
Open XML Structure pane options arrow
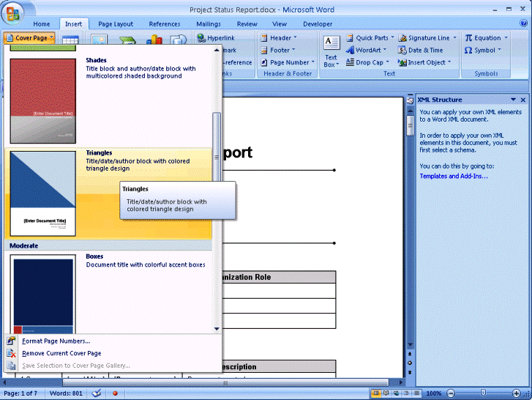[513, 100]
